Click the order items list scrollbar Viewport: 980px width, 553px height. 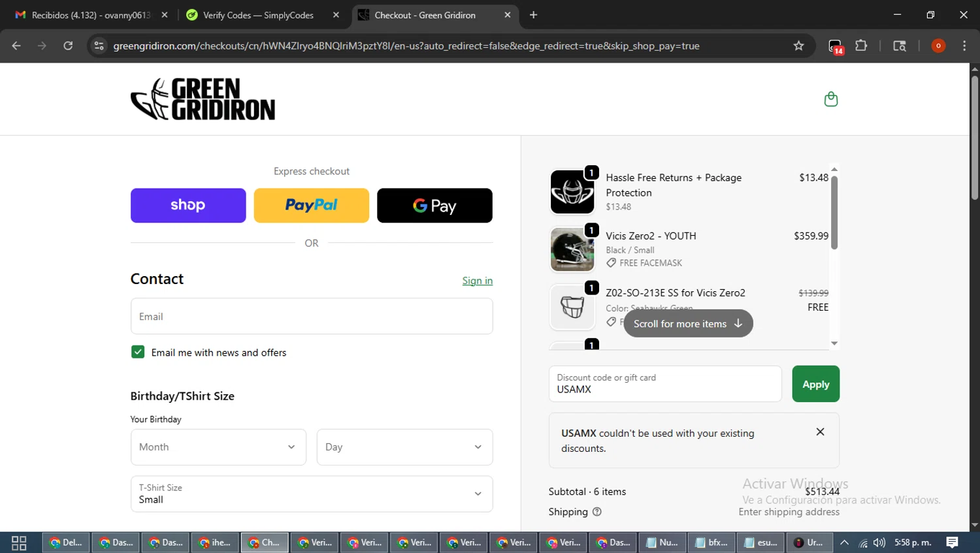tap(834, 212)
